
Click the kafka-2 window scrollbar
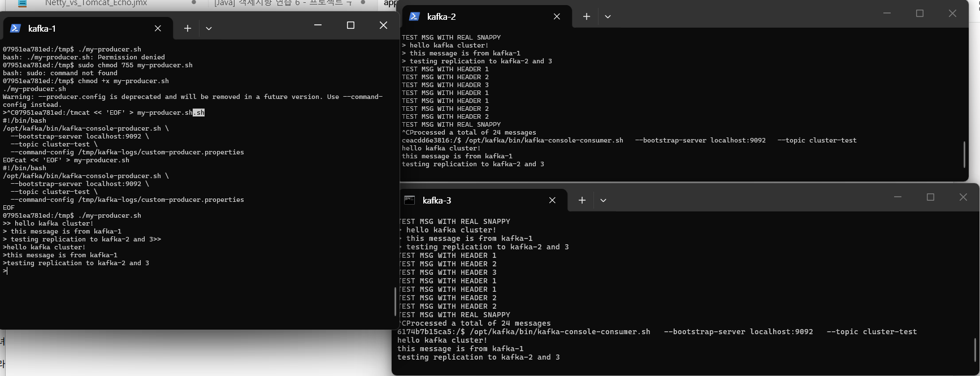[964, 154]
